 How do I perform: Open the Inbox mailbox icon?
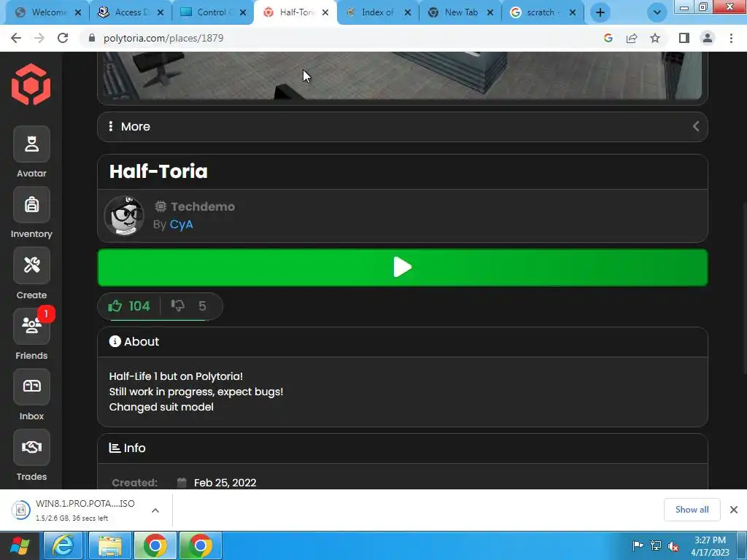tap(31, 386)
